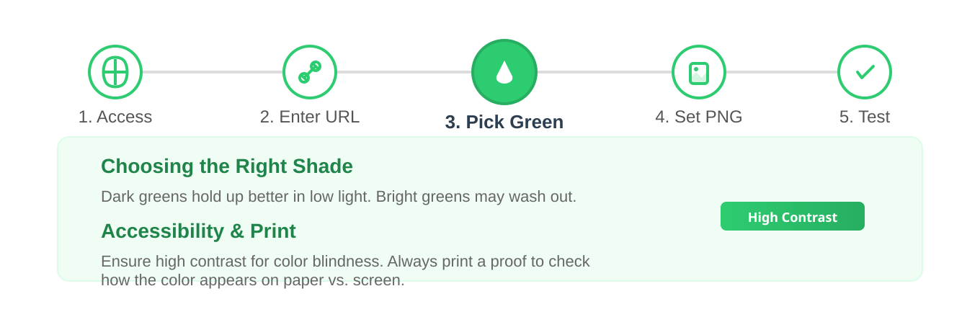Jump to the "4. Set PNG" label

[699, 117]
